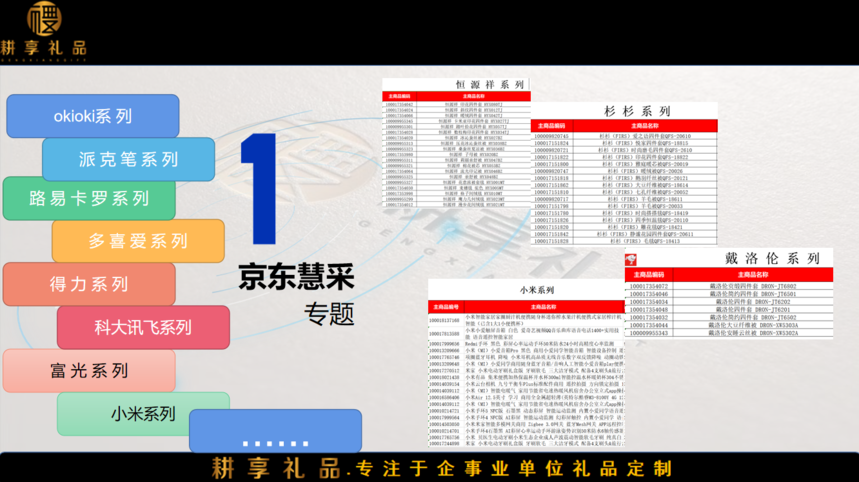Click the large blue number 1
The height and width of the screenshot is (482, 859).
tap(258, 189)
